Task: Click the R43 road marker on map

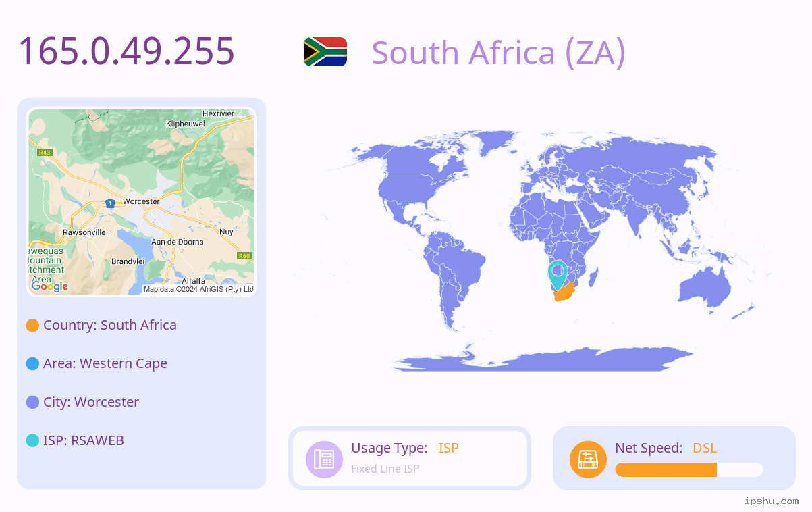Action: pos(45,153)
